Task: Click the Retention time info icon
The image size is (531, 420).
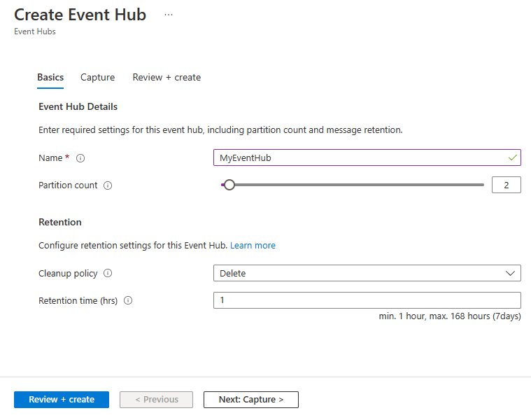Action: 128,301
